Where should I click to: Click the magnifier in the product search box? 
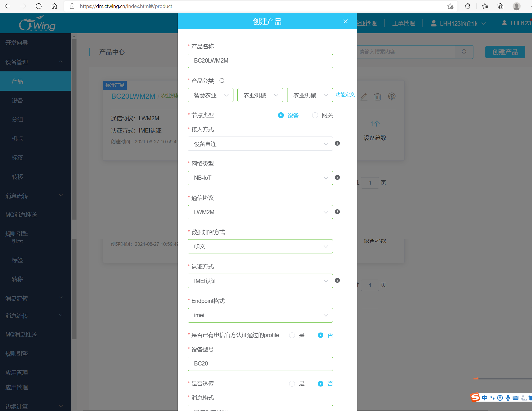[464, 52]
